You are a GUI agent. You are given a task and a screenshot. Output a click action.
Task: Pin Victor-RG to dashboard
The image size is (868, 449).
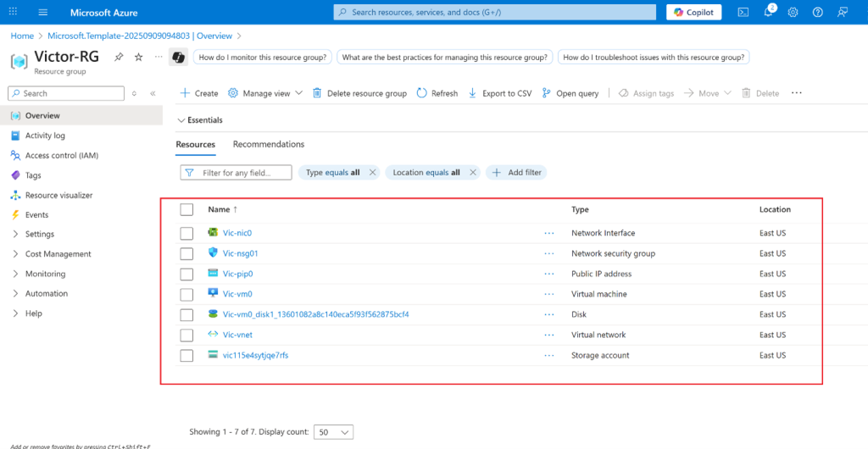pos(119,57)
